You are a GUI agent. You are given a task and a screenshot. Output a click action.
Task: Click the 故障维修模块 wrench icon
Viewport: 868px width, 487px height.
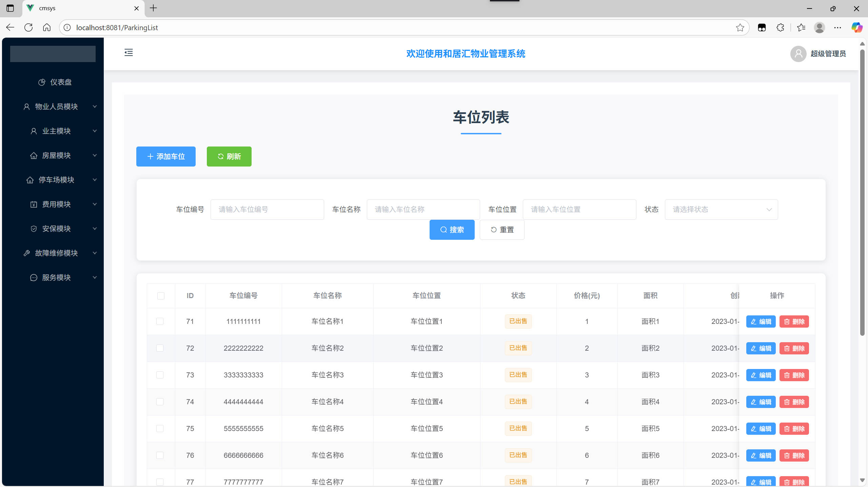[27, 253]
